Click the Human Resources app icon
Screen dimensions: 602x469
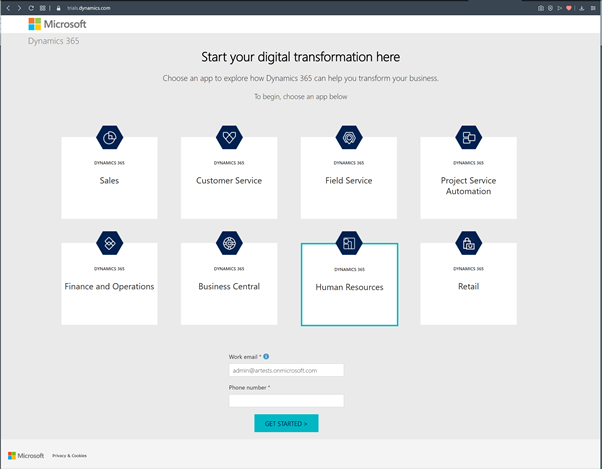coord(349,243)
